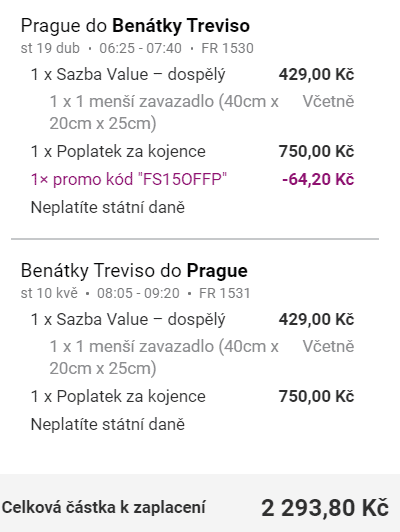Select the outbound flight date st 19 dub
The width and height of the screenshot is (400, 532).
[x=50, y=48]
